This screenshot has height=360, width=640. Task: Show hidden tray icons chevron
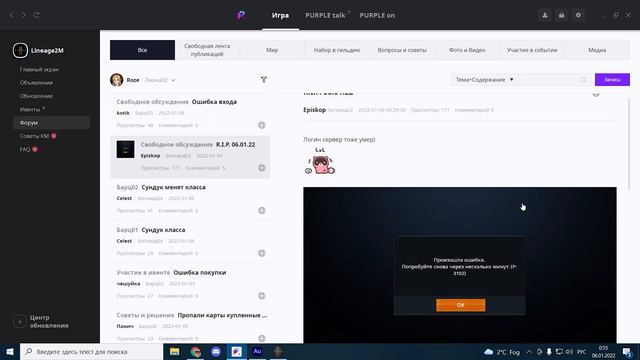(x=529, y=351)
